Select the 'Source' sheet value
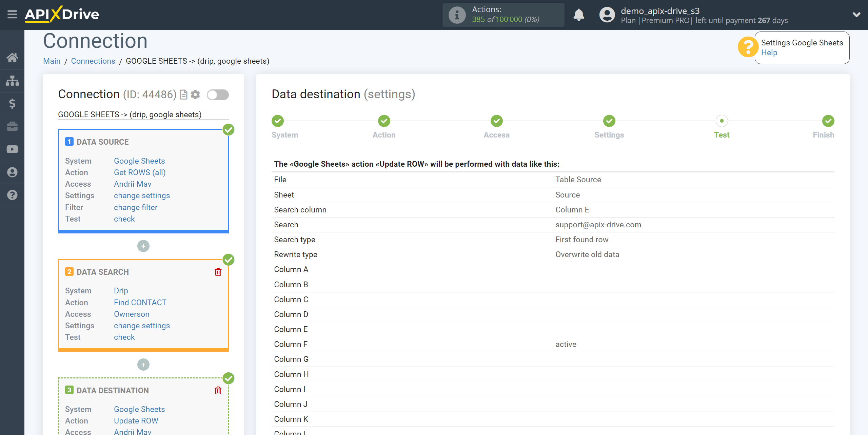868x435 pixels. [568, 195]
